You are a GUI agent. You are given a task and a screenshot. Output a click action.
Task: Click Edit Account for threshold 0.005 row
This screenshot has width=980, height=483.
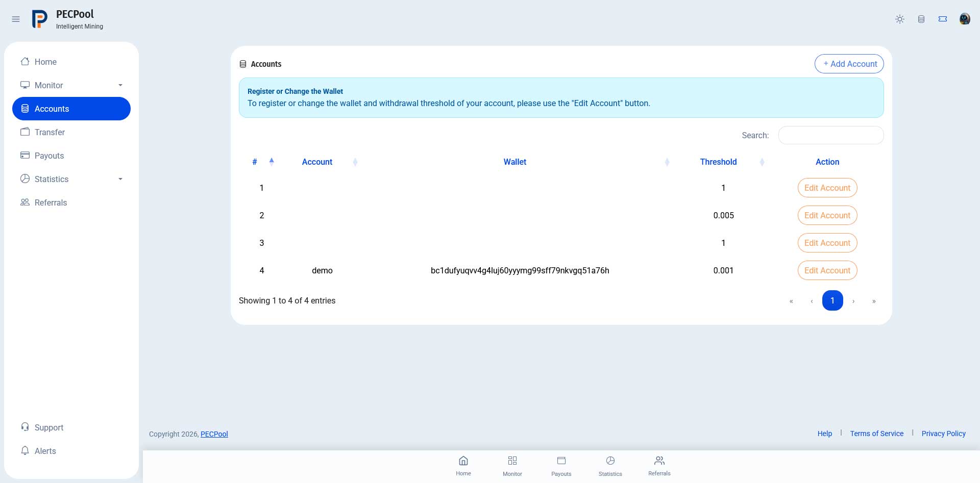(x=827, y=215)
